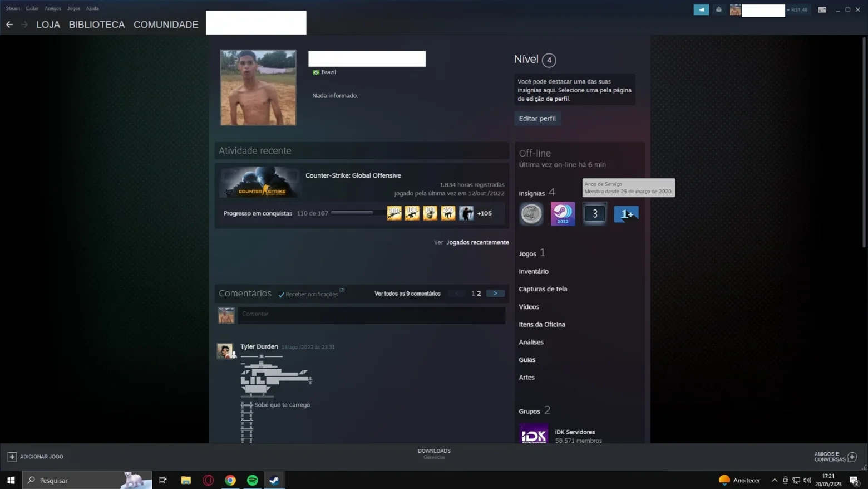Open the Amigos menu
Image resolution: width=868 pixels, height=489 pixels.
coord(53,8)
